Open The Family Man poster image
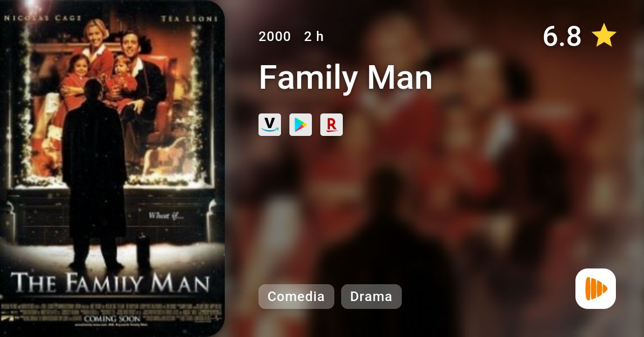The width and height of the screenshot is (644, 337). click(112, 168)
